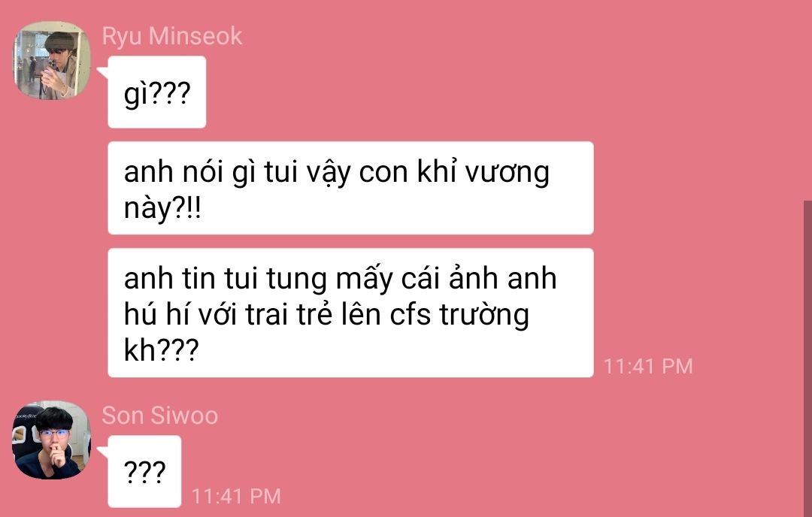Click the 11:41 PM timestamp beside Siwoo's reply
Viewport: 812px width, 517px height.
click(x=236, y=496)
